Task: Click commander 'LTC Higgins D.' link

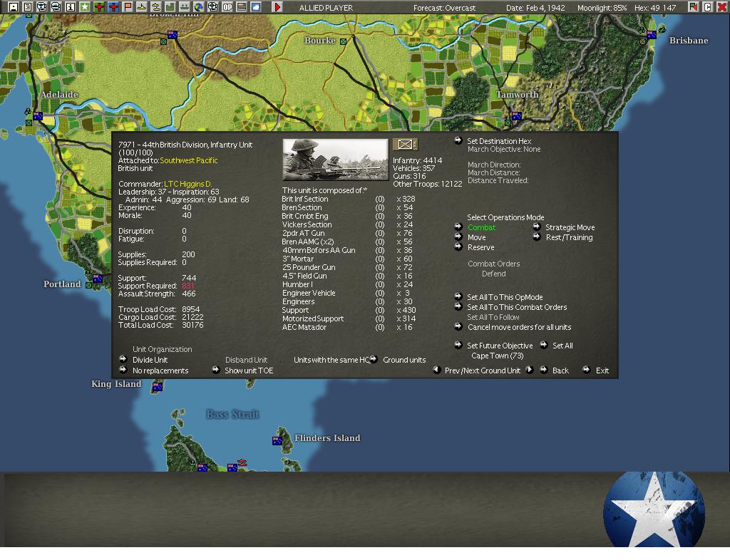Action: tap(187, 184)
